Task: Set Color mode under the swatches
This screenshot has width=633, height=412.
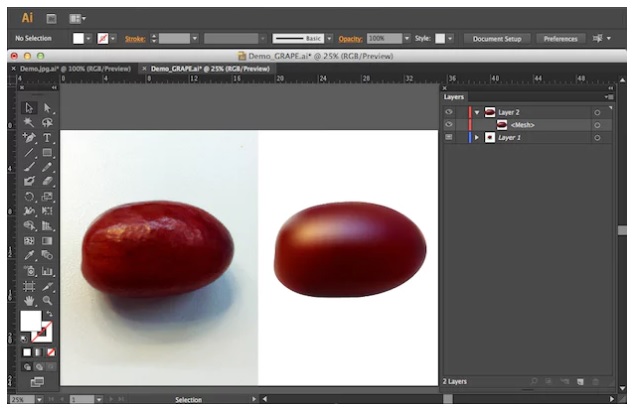Action: point(27,352)
